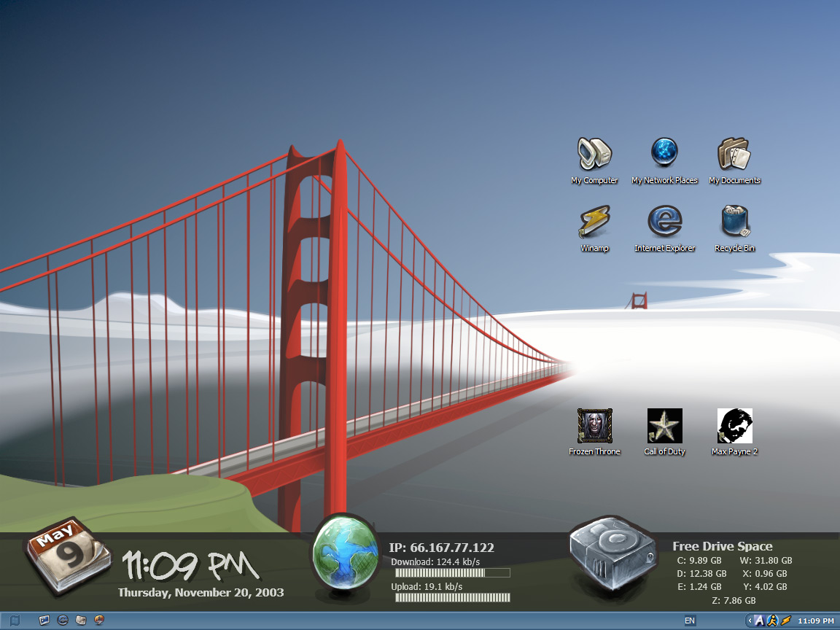Click the Download speed progress bar
This screenshot has height=630, width=840.
[x=452, y=572]
